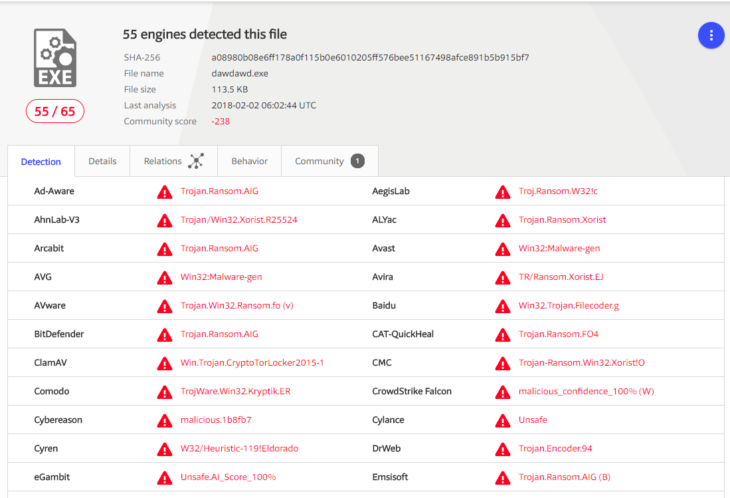Click the CAT-QuickHeal engine name
Viewport: 730px width, 498px height.
[403, 334]
